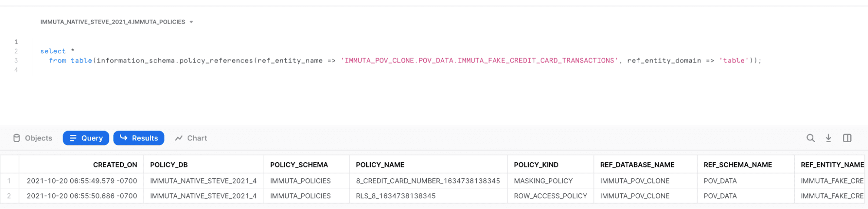Screen dimensions: 868x209
Task: Select the POLICY_KIND column header
Action: click(x=536, y=165)
